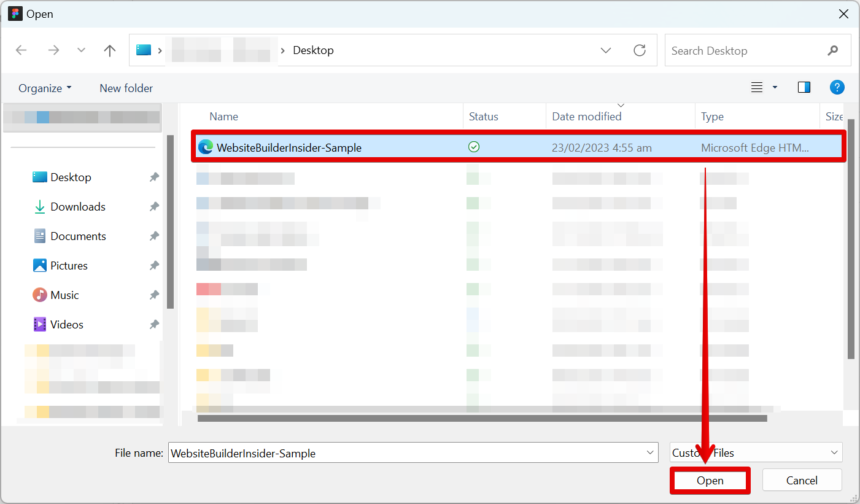Go back to previous folder
860x504 pixels.
tap(21, 50)
